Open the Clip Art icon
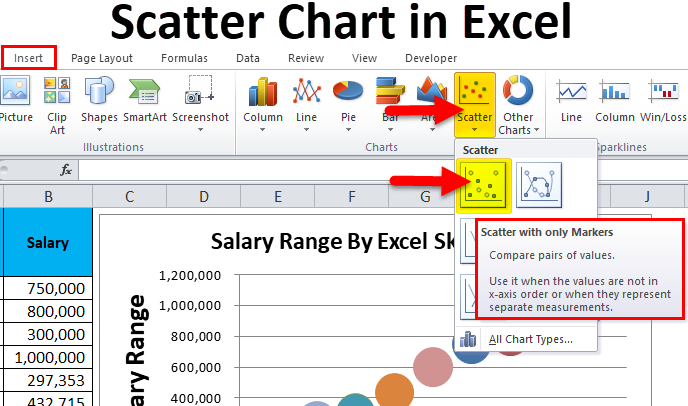 point(57,90)
